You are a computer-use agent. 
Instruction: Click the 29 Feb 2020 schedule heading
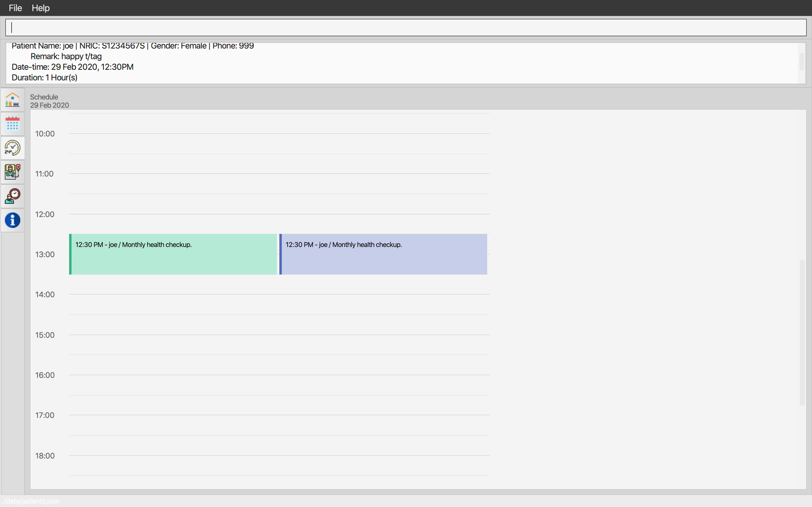(x=49, y=105)
